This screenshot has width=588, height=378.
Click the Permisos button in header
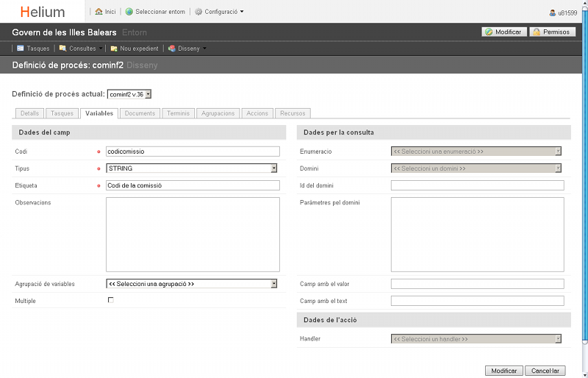click(552, 32)
